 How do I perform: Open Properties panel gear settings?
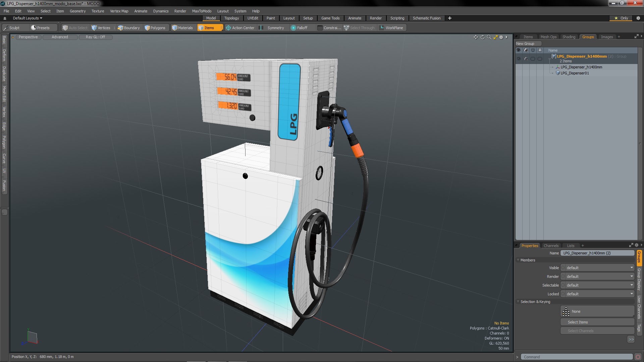[636, 245]
